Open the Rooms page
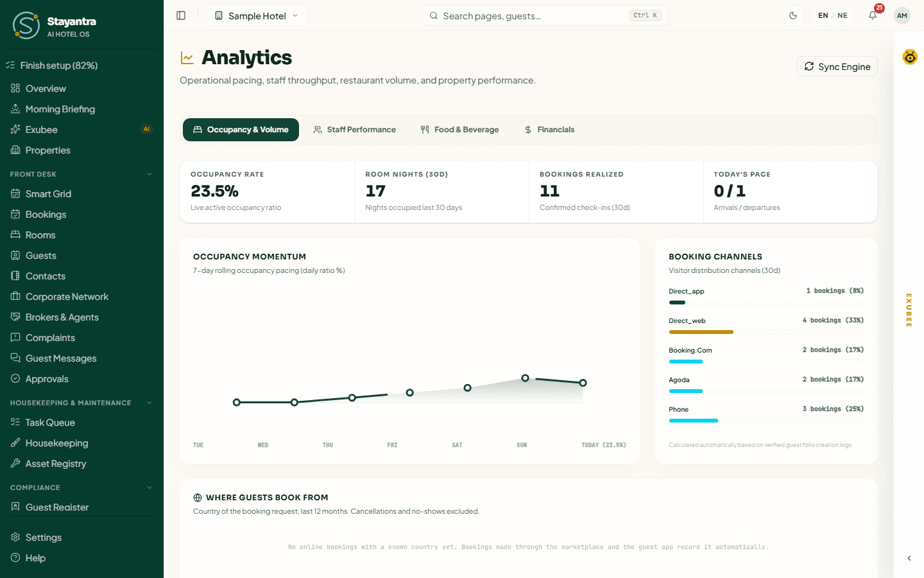This screenshot has height=578, width=924. 82,235
